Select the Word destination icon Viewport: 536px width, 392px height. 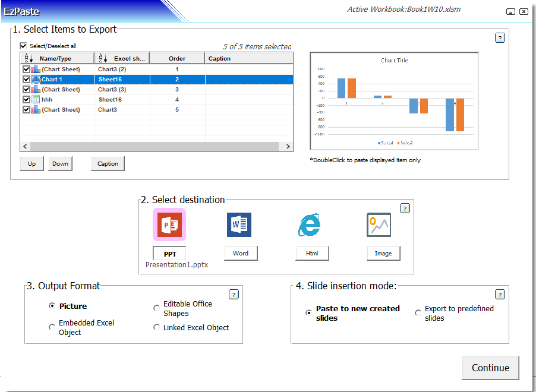241,225
